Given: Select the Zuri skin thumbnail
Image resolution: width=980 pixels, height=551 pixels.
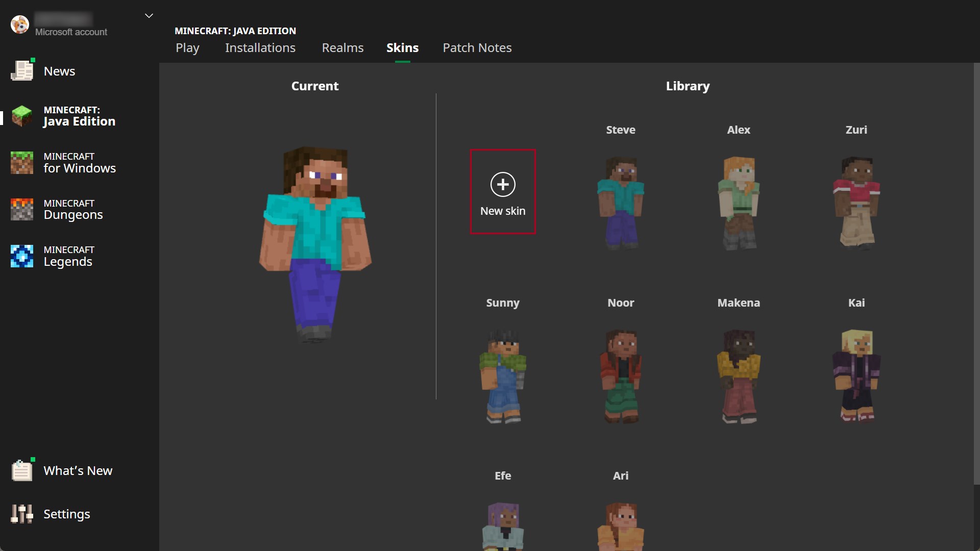Looking at the screenshot, I should 856,203.
